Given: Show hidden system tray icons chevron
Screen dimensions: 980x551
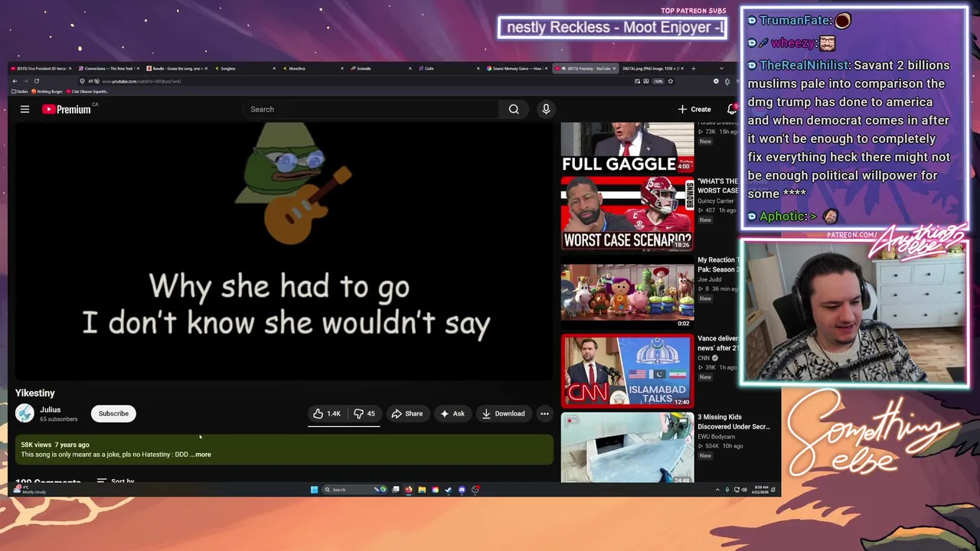Looking at the screenshot, I should pos(717,490).
